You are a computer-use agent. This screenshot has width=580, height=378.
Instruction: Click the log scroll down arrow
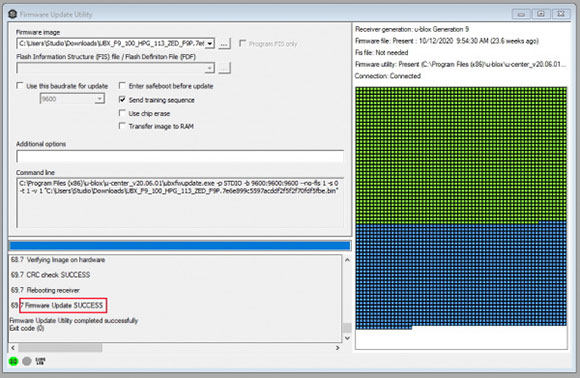[347, 338]
